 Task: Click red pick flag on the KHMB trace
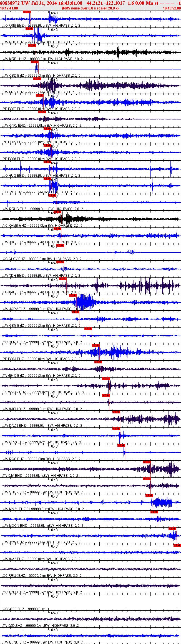pyautogui.click(x=57, y=212)
